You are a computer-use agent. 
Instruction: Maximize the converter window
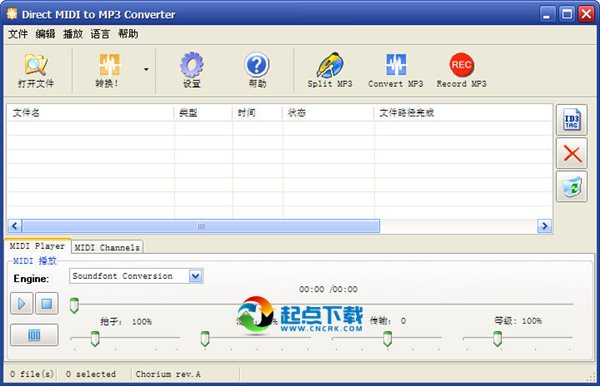pyautogui.click(x=567, y=15)
